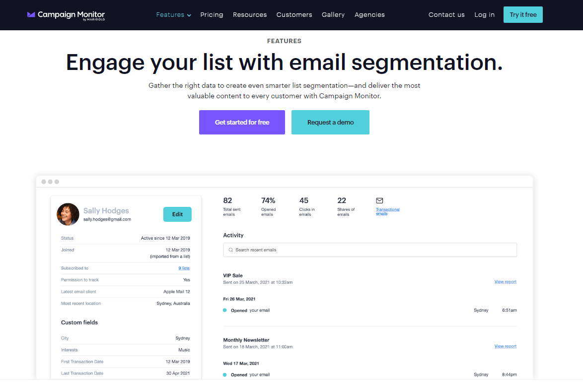View report for Monthly Newsletter

coord(506,346)
